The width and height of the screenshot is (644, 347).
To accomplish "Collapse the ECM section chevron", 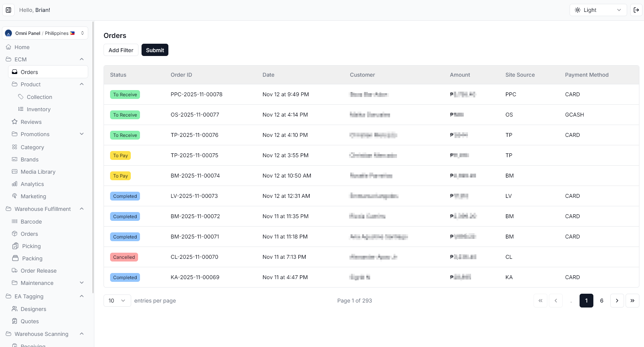I will [82, 59].
